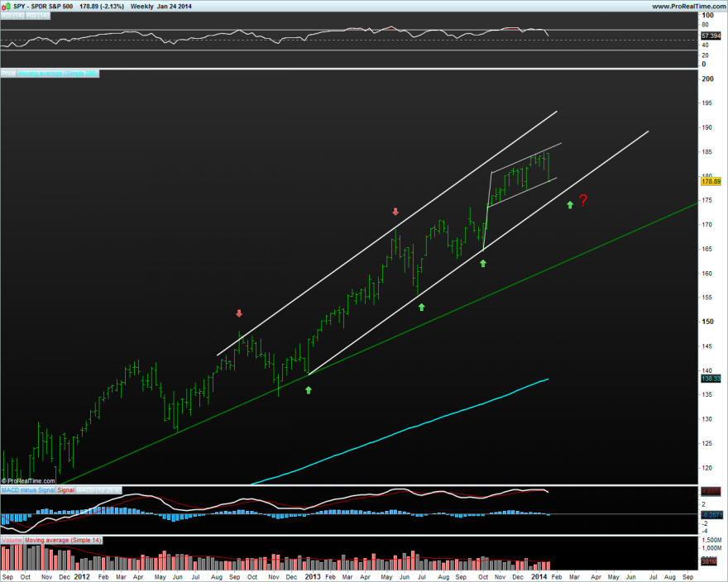Click the first RSI (14) label
This screenshot has height=582, width=728.
click(x=12, y=16)
